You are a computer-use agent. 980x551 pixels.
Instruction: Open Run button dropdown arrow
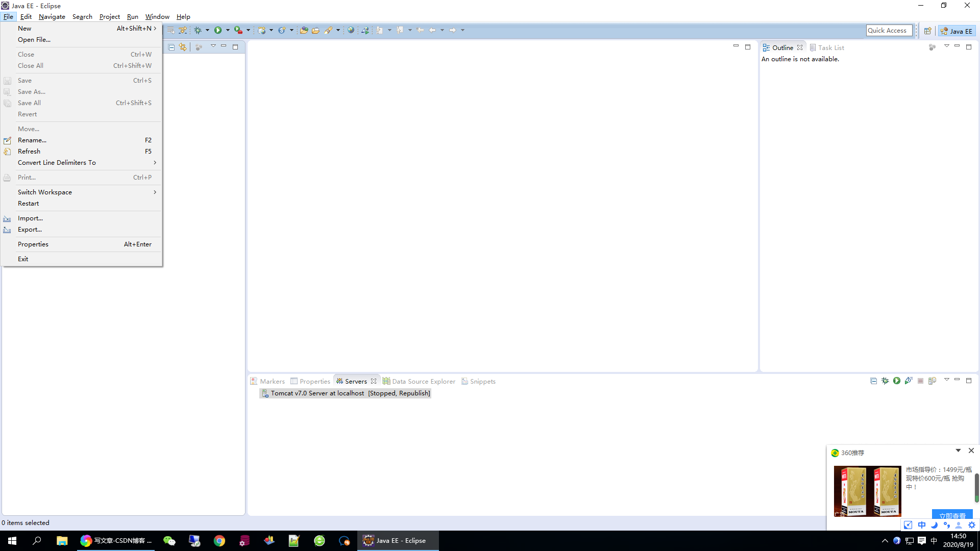point(228,31)
